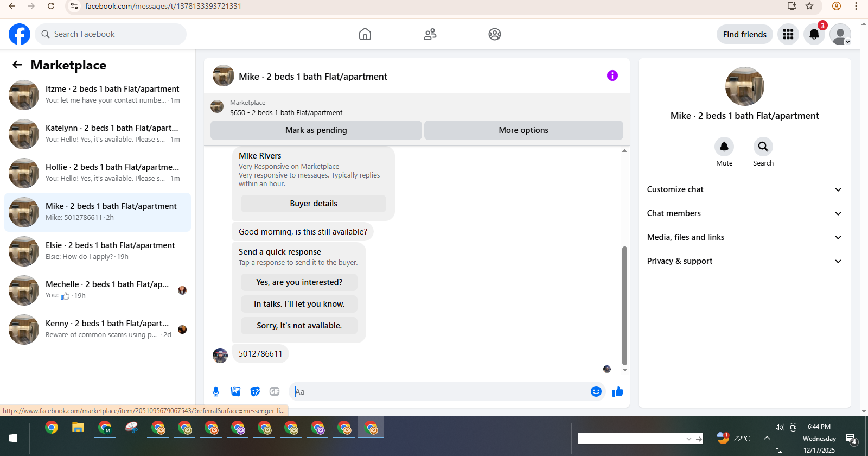Open the listing thumbnail in the right panel
868x456 pixels.
tap(744, 86)
